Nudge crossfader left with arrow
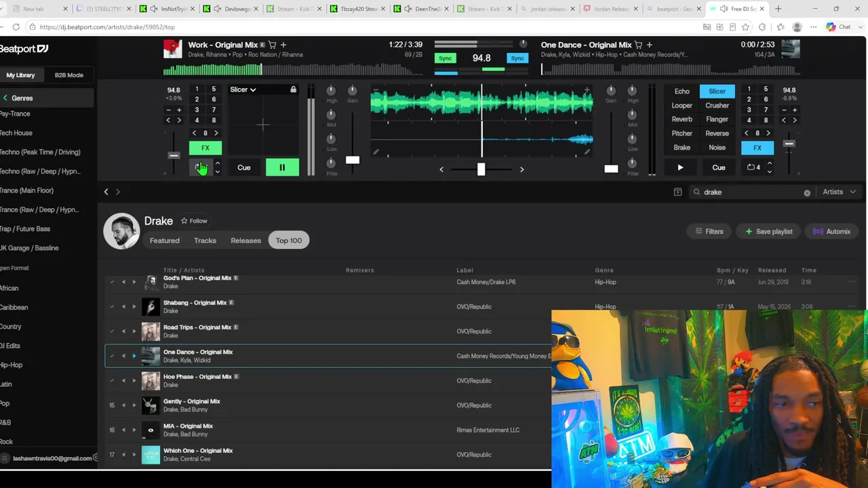868x488 pixels. (x=441, y=169)
